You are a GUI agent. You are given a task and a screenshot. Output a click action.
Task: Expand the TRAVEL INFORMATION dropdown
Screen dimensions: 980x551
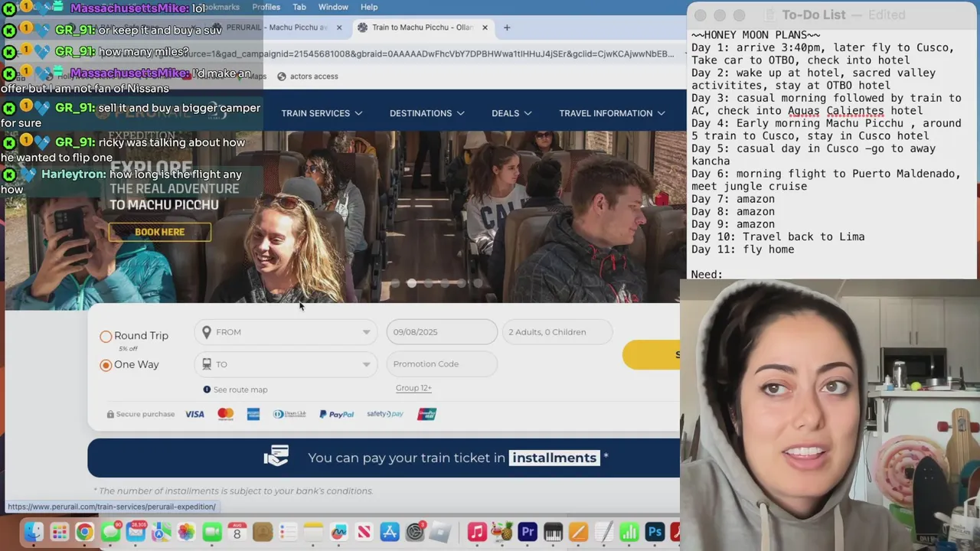pyautogui.click(x=611, y=113)
